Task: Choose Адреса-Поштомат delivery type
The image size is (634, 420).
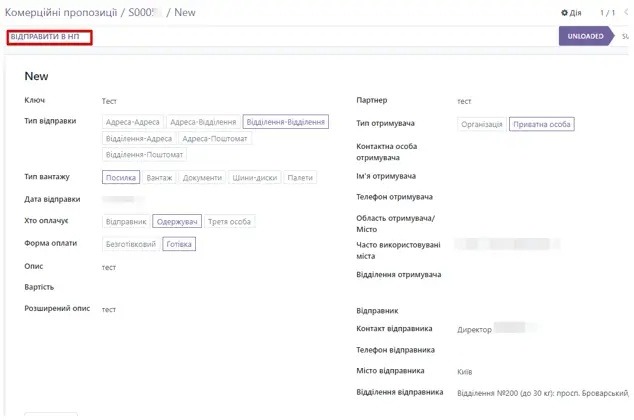Action: pyautogui.click(x=215, y=138)
